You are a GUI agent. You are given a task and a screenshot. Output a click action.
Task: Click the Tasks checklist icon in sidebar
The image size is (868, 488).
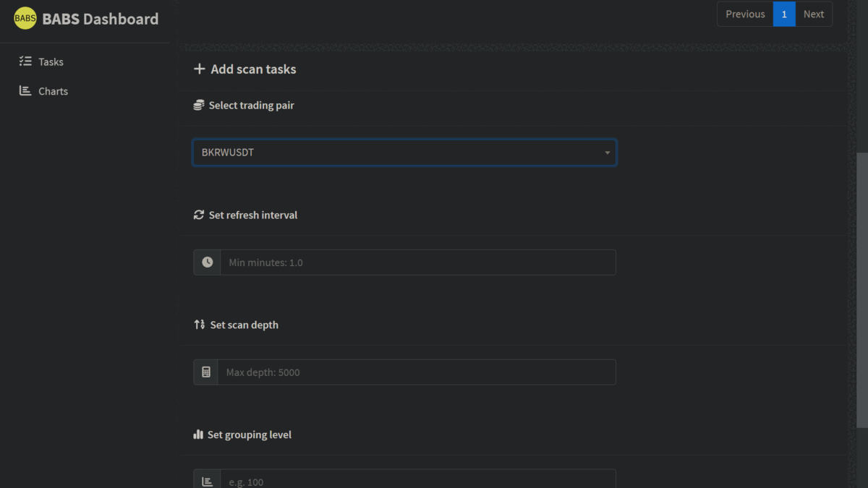tap(25, 61)
